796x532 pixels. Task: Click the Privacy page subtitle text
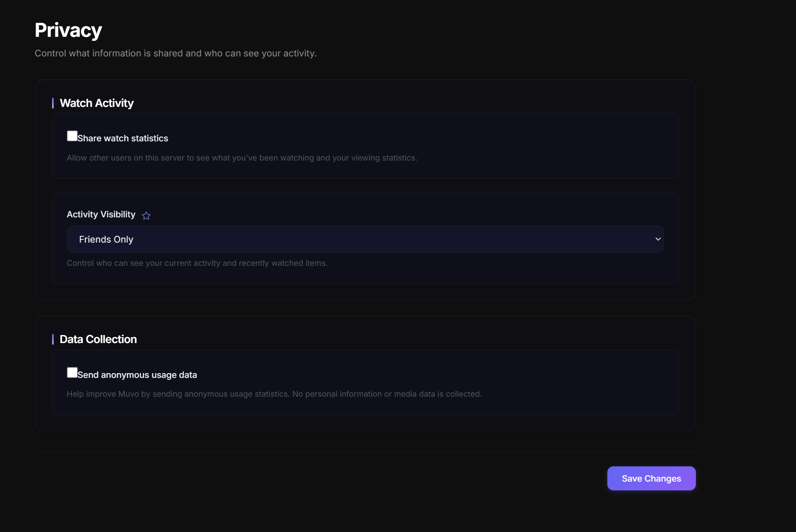[175, 54]
